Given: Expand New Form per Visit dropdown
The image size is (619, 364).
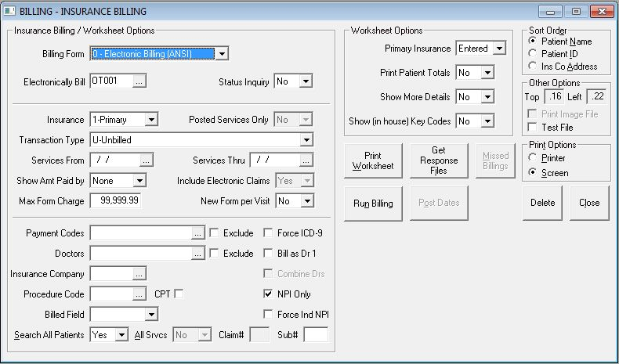Looking at the screenshot, I should 306,201.
